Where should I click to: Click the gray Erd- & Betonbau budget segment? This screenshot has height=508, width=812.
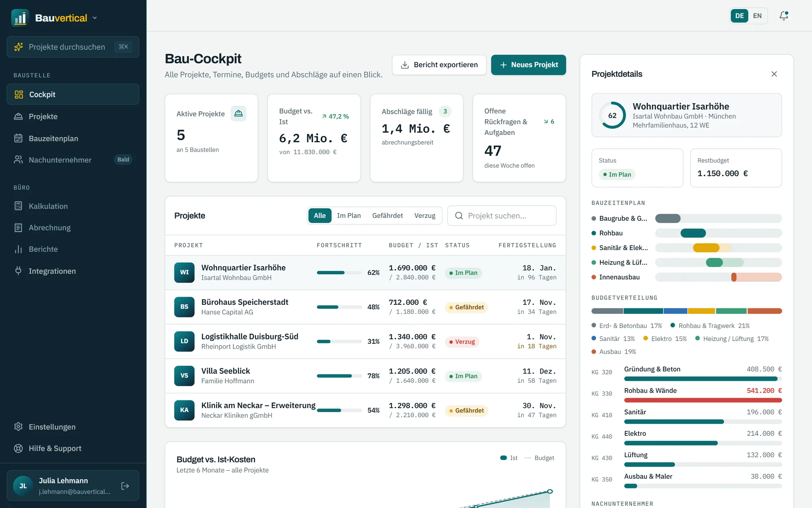click(607, 311)
